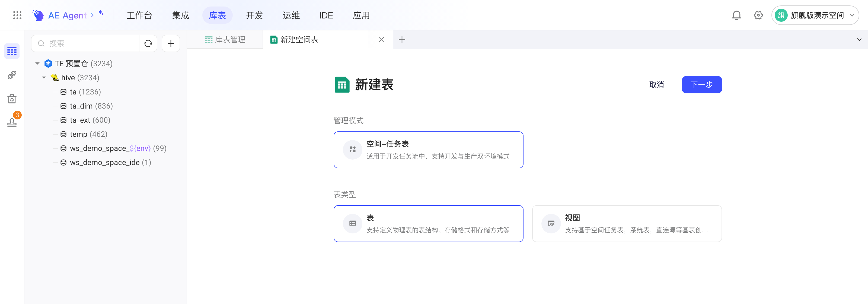The height and width of the screenshot is (304, 868).
Task: Select the ta (1236) database
Action: [x=86, y=92]
